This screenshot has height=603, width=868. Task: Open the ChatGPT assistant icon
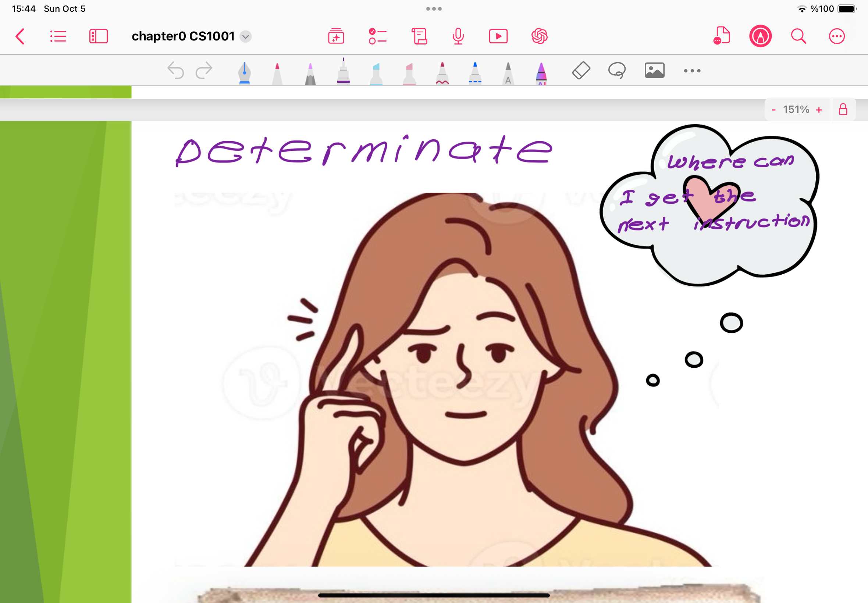[540, 36]
